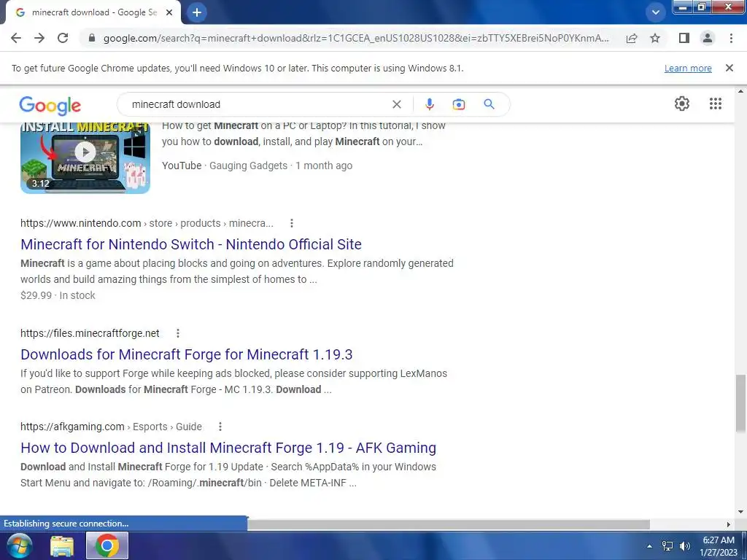Open options for the minecraftforge result
747x560 pixels.
coord(178,333)
